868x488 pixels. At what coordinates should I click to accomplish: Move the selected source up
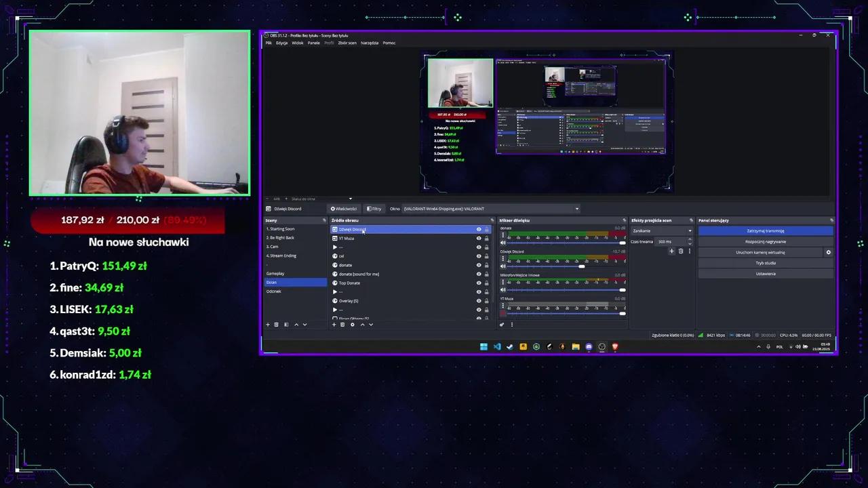(x=362, y=325)
